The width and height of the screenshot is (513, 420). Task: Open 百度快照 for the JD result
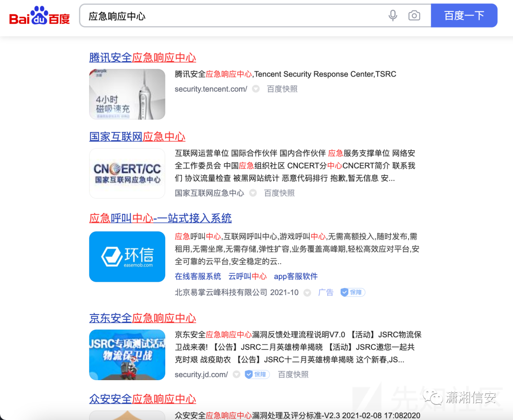tap(293, 374)
